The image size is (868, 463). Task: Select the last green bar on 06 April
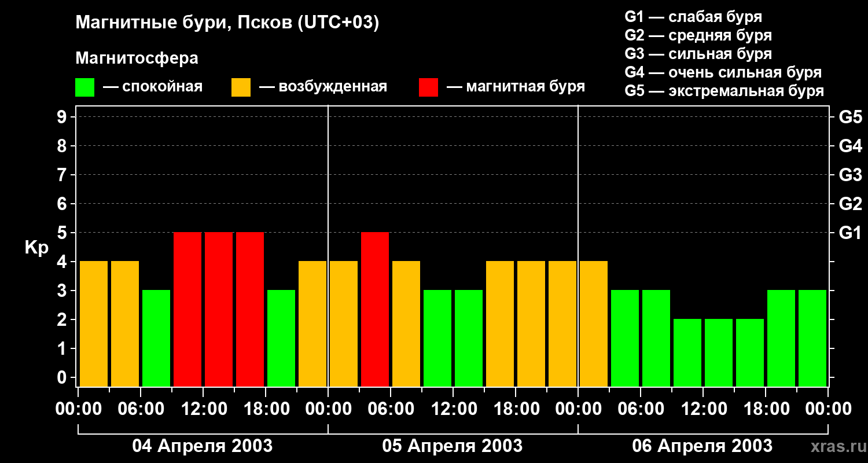point(812,338)
